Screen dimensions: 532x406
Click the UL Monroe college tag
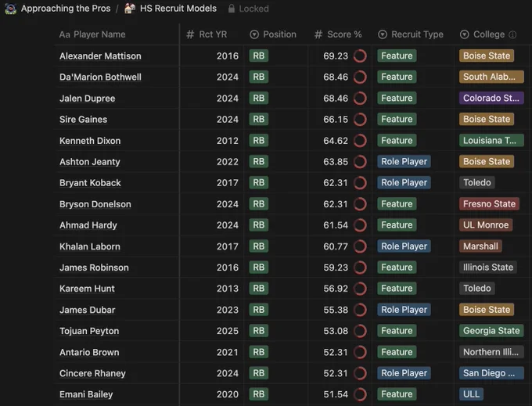[486, 225]
